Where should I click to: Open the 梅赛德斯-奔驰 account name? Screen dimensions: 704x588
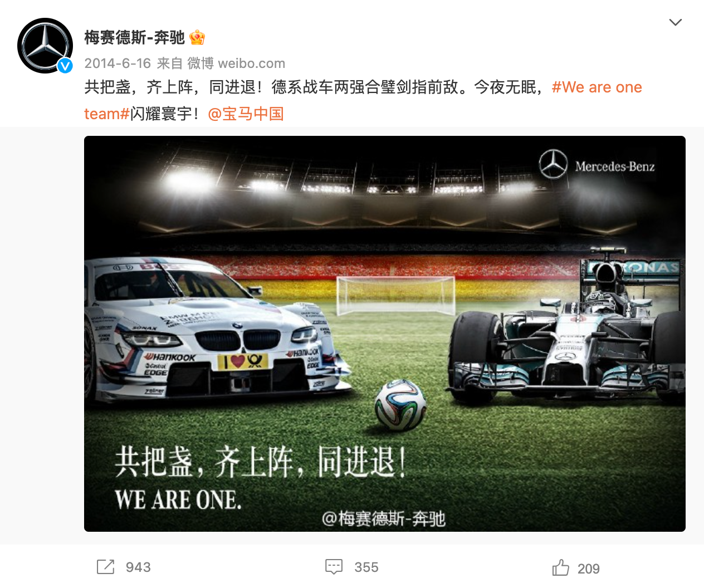click(x=134, y=37)
